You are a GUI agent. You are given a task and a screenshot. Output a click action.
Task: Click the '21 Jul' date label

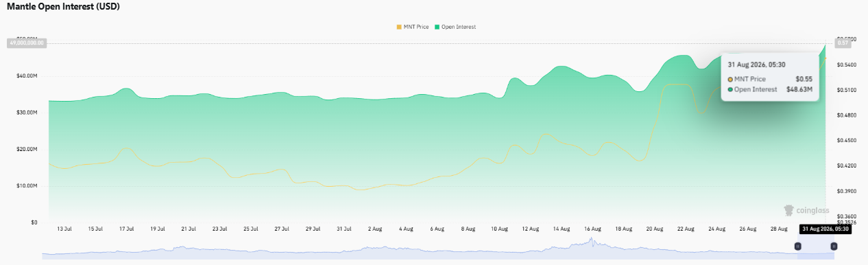tap(189, 228)
